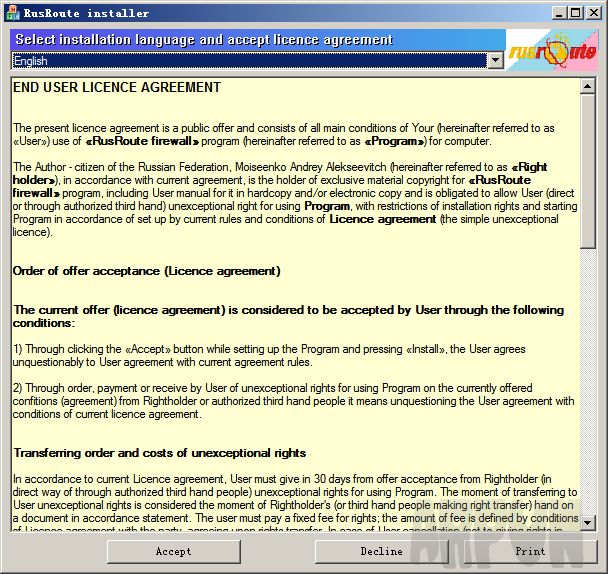Viewport: 608px width, 574px height.
Task: Maximize the RusRoute installer window
Action: click(576, 13)
